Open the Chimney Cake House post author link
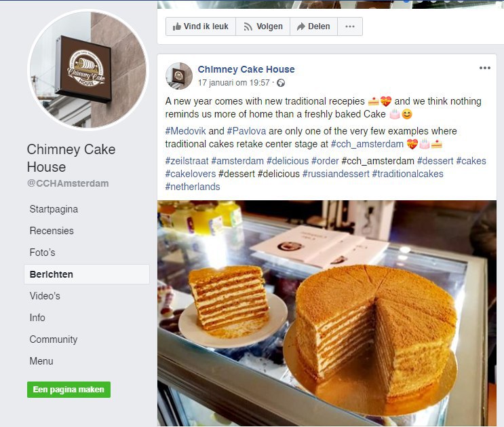 (x=246, y=69)
